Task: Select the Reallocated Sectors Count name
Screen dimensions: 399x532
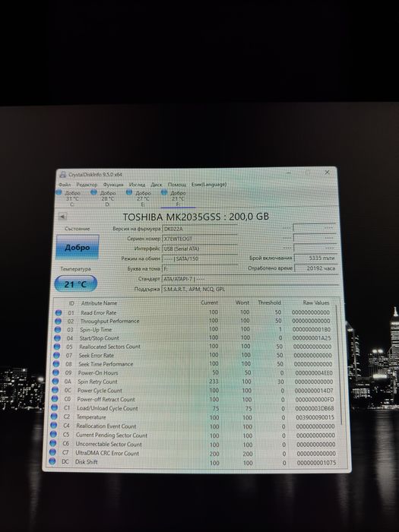Action: pos(109,347)
